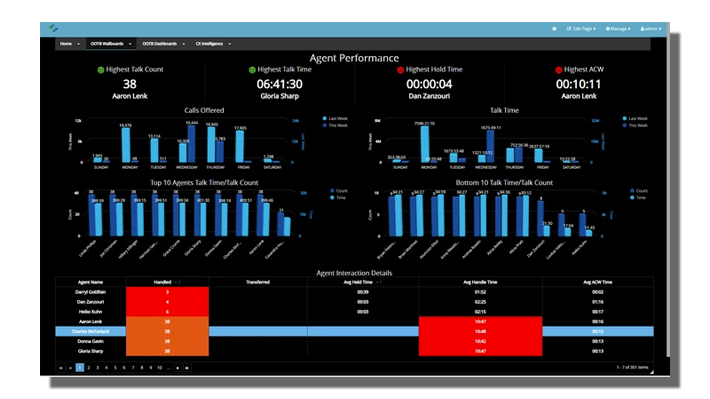Toggle This Week series in Calls Offered legend

tap(335, 125)
